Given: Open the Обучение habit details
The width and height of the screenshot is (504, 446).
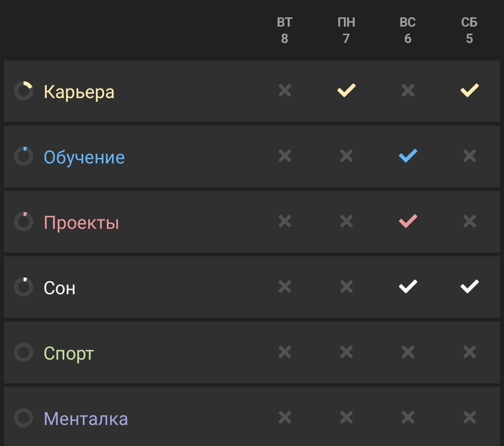Looking at the screenshot, I should 84,157.
